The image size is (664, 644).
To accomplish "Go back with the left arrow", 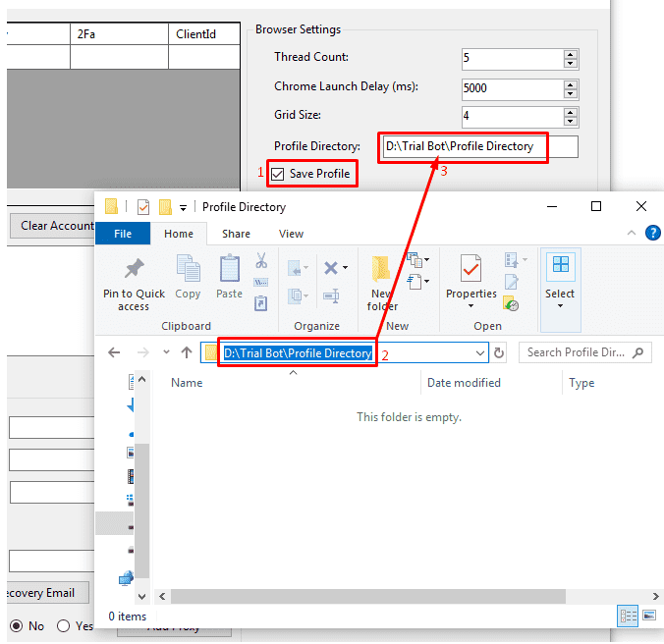I will pos(114,352).
